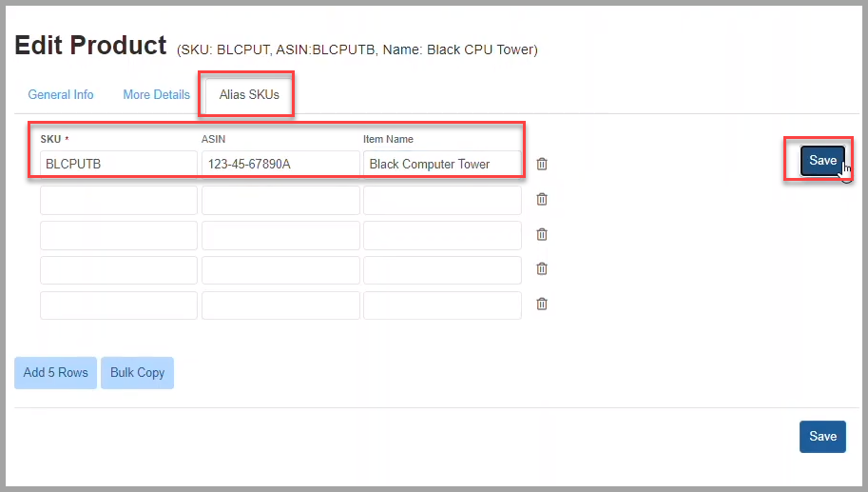Image resolution: width=868 pixels, height=492 pixels.
Task: Click trash icon on fourth alias row
Action: click(542, 268)
